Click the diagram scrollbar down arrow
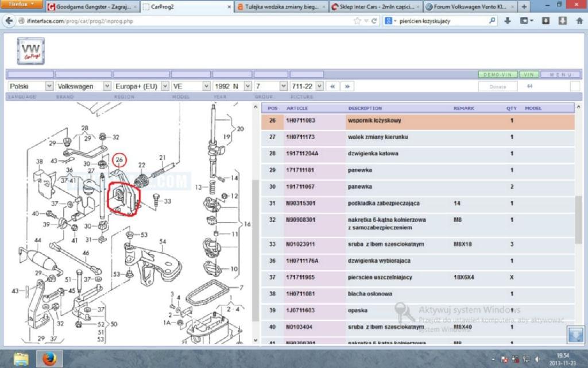 pos(256,340)
